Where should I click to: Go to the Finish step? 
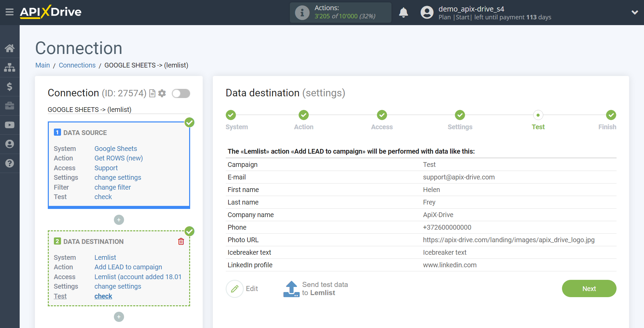point(611,115)
